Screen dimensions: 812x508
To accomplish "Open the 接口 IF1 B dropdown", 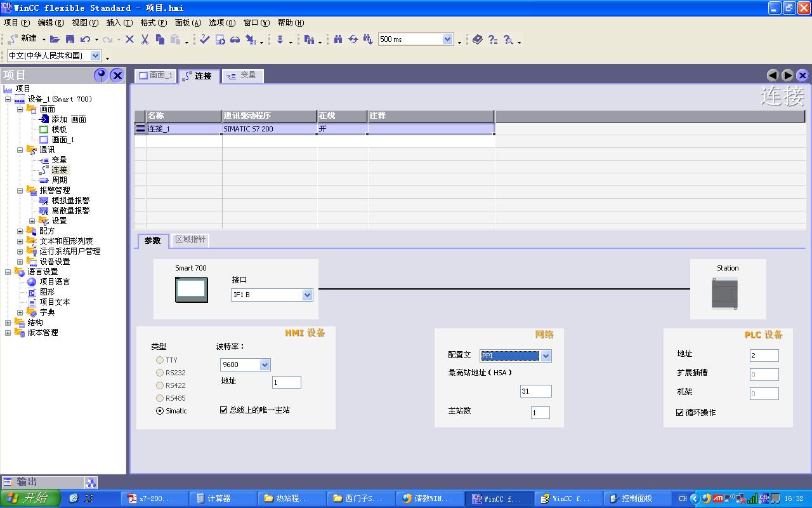I will (308, 295).
